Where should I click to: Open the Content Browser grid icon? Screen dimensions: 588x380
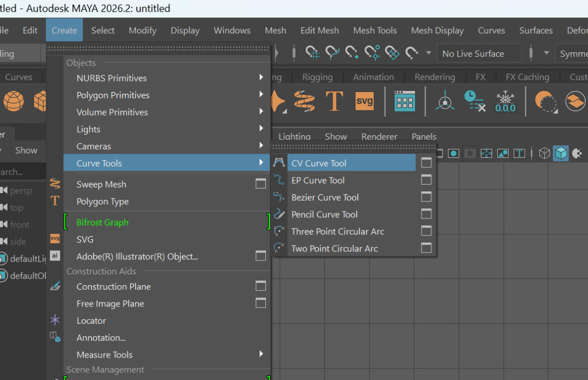point(405,102)
